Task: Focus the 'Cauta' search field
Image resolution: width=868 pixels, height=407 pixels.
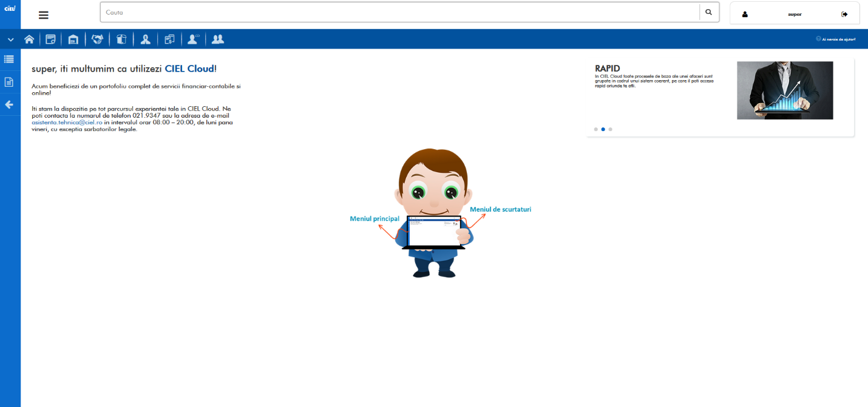Action: 400,12
